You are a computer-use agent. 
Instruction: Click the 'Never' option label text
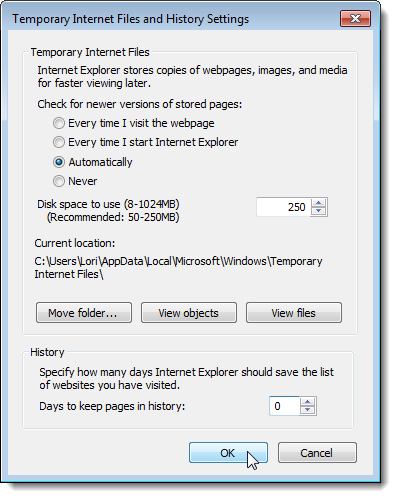click(x=83, y=181)
